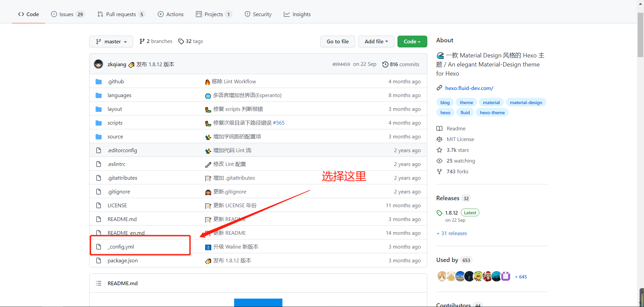Show the + 31 releases link
The height and width of the screenshot is (307, 644).
click(452, 233)
